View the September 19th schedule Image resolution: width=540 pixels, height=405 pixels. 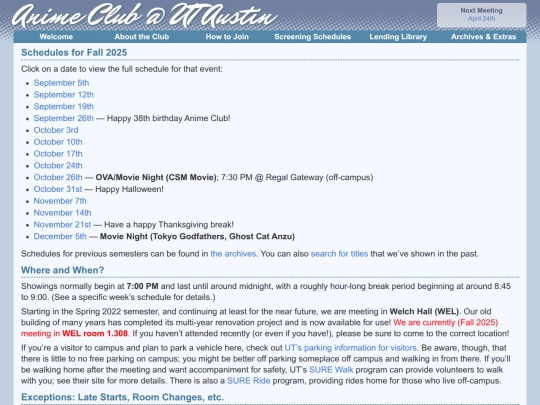pos(64,106)
